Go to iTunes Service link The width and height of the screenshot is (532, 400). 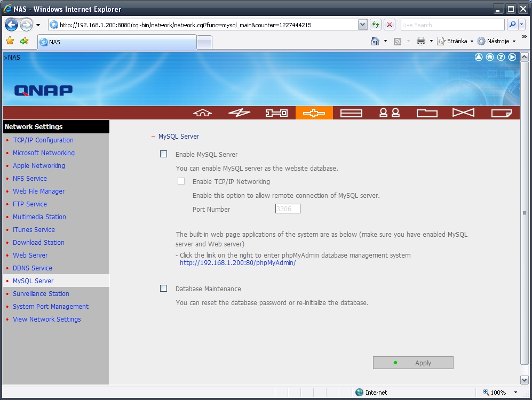click(34, 229)
